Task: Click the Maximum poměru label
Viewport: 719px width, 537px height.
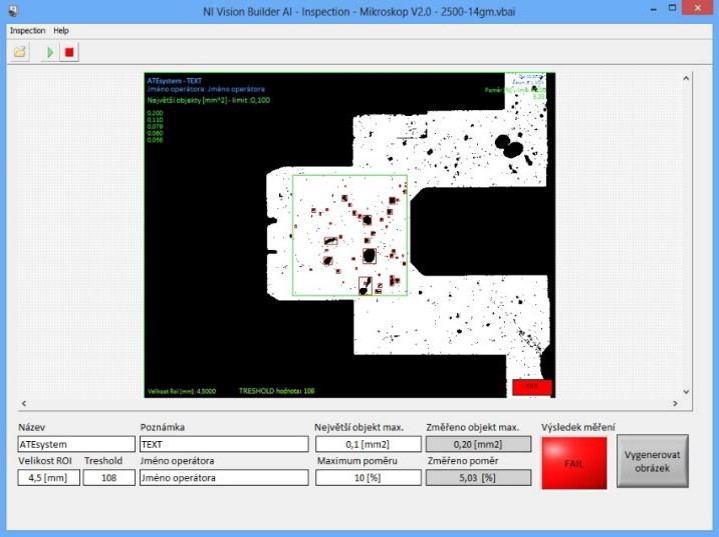Action: (x=357, y=461)
